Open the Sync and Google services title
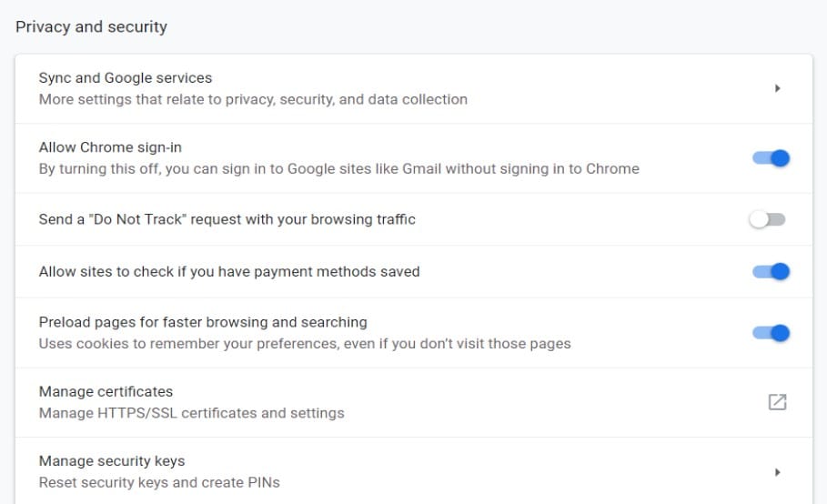827x504 pixels. 126,78
